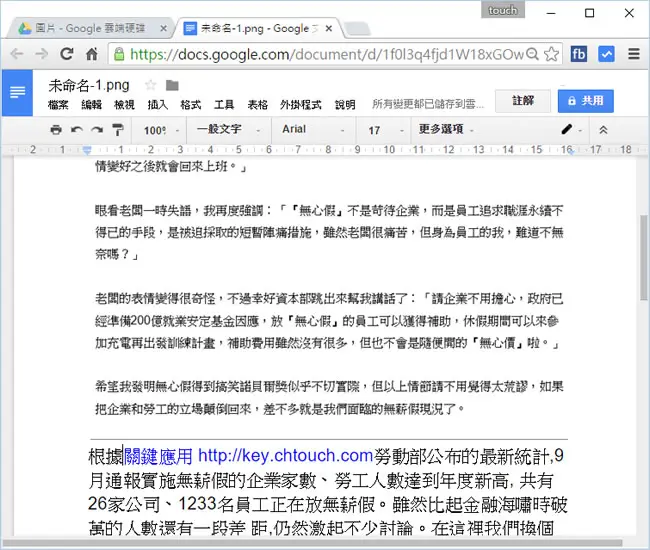
Task: Open the 格式 menu
Action: [x=191, y=104]
